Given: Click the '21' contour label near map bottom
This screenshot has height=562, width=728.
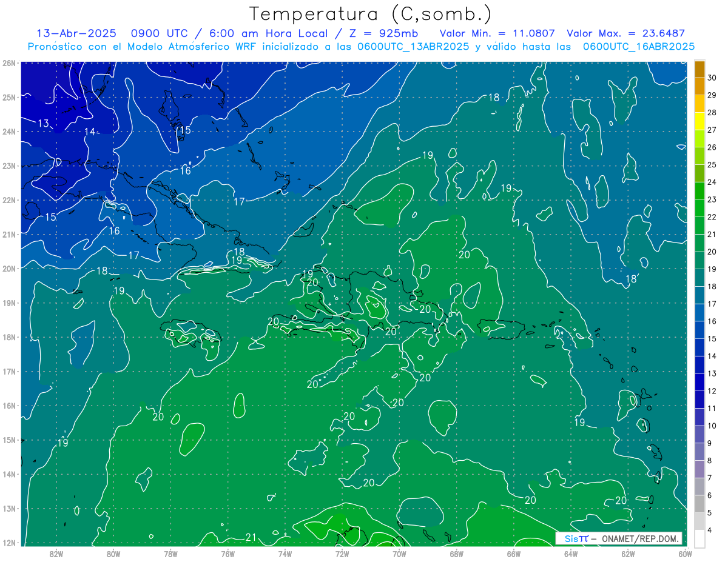Looking at the screenshot, I should (x=251, y=537).
